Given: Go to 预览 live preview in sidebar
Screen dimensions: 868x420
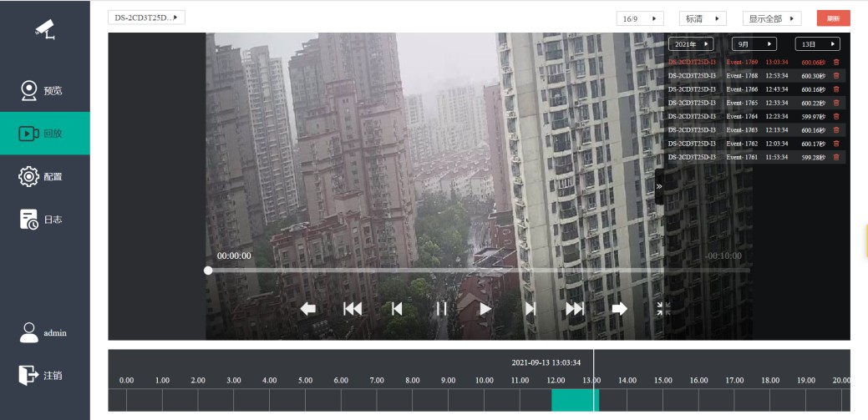Looking at the screenshot, I should [44, 90].
